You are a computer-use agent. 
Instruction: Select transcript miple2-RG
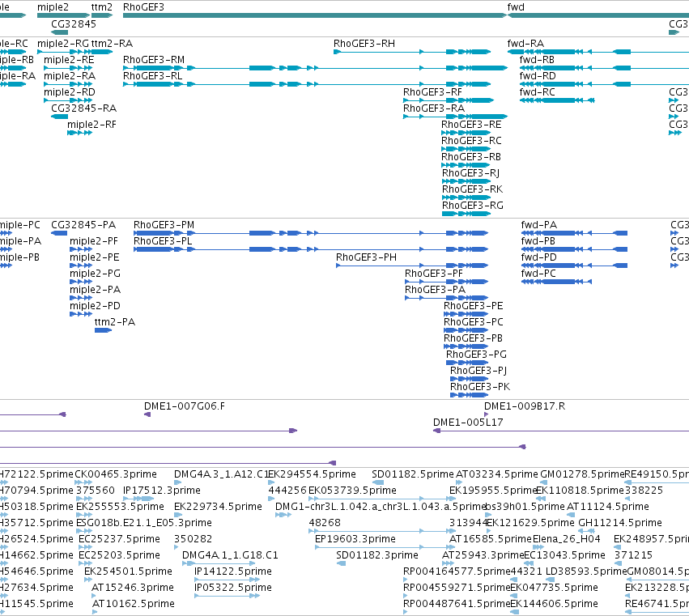click(63, 44)
